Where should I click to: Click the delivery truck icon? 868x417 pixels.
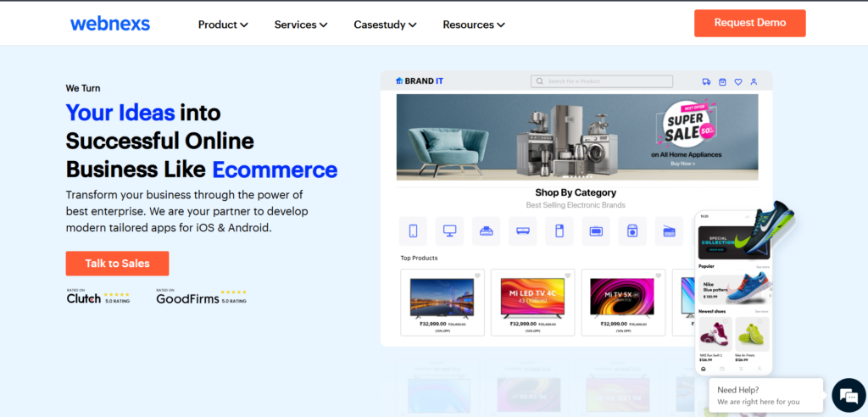706,82
